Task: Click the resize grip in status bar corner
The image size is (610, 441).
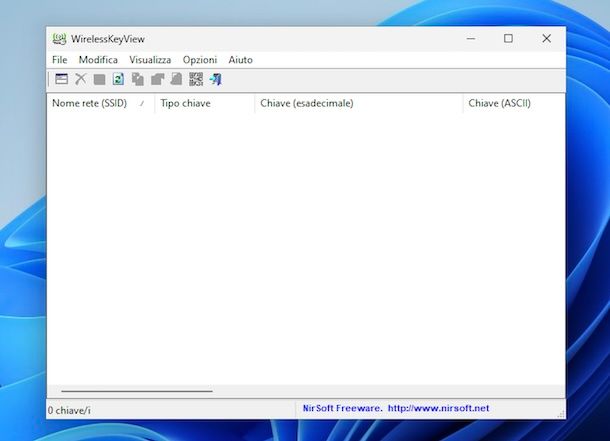Action: tap(561, 414)
